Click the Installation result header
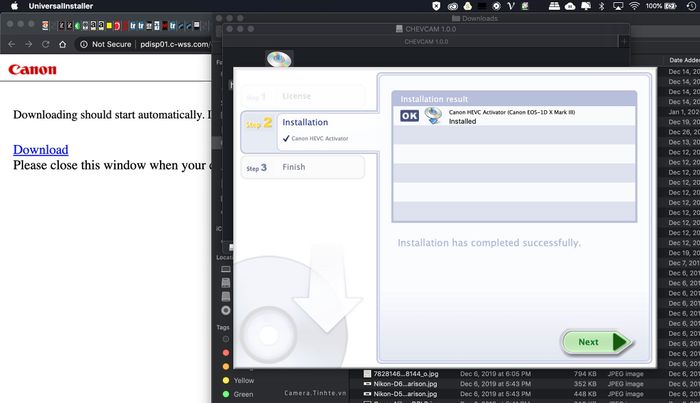Viewport: 700px width, 403px height. [x=514, y=99]
